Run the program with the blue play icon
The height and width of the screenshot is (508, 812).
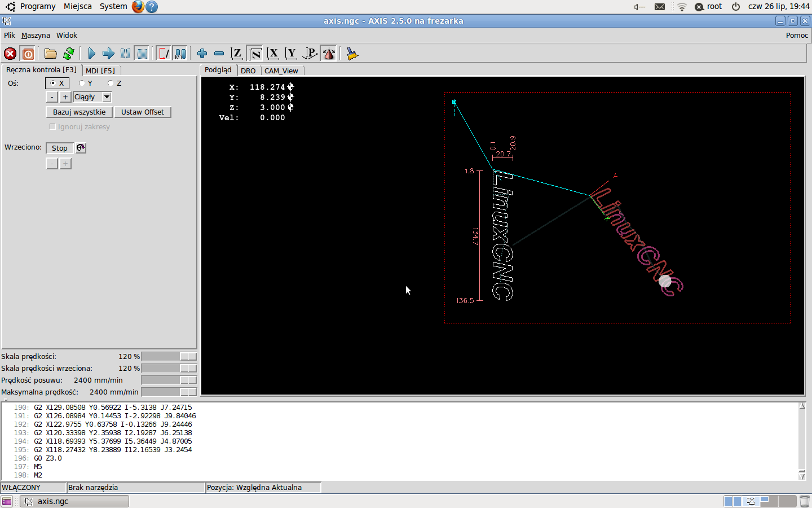point(92,54)
